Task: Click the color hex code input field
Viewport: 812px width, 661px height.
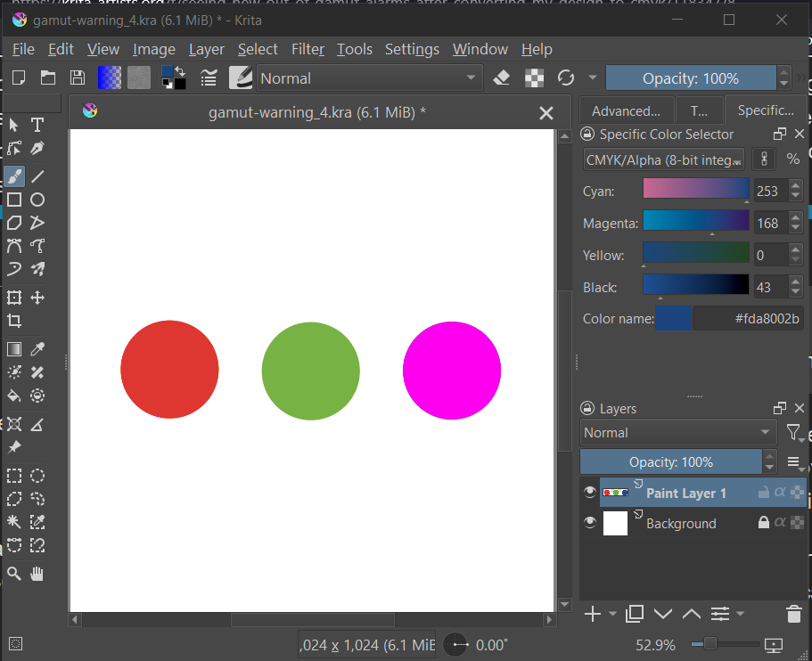Action: coord(748,319)
